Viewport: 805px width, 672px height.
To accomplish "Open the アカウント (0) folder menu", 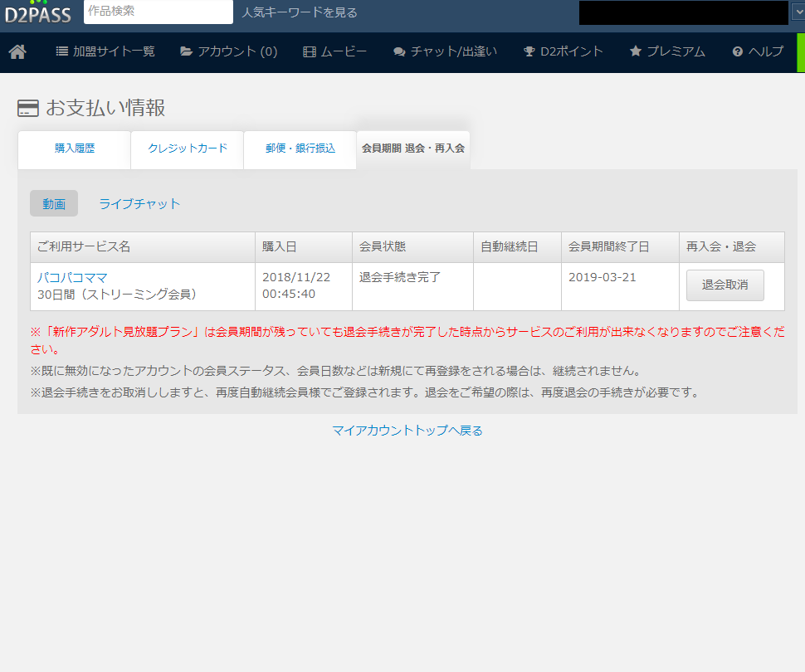I will [x=229, y=51].
